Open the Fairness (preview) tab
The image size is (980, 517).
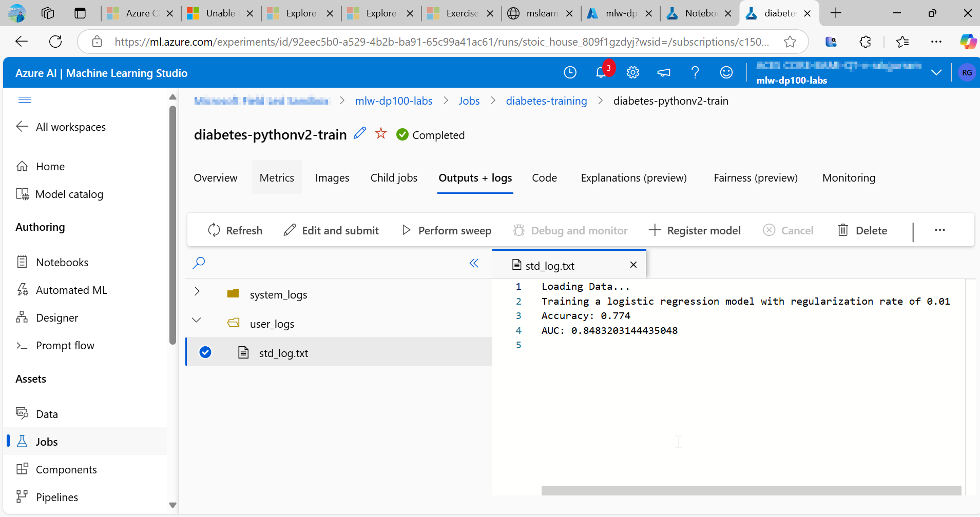point(756,177)
